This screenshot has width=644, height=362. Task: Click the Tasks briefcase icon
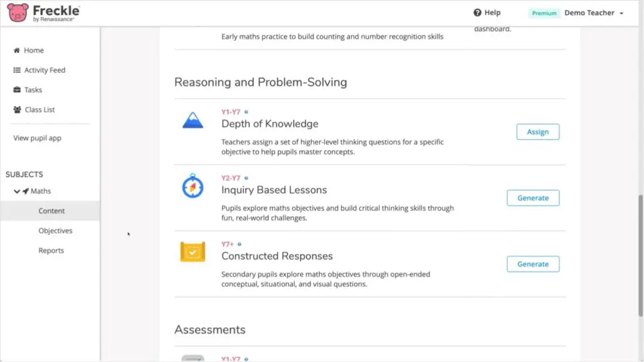17,90
